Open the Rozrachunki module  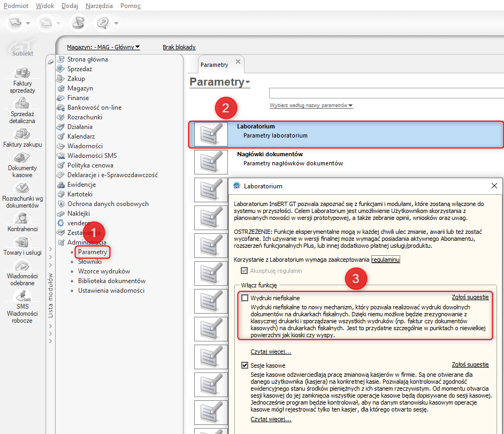click(85, 117)
